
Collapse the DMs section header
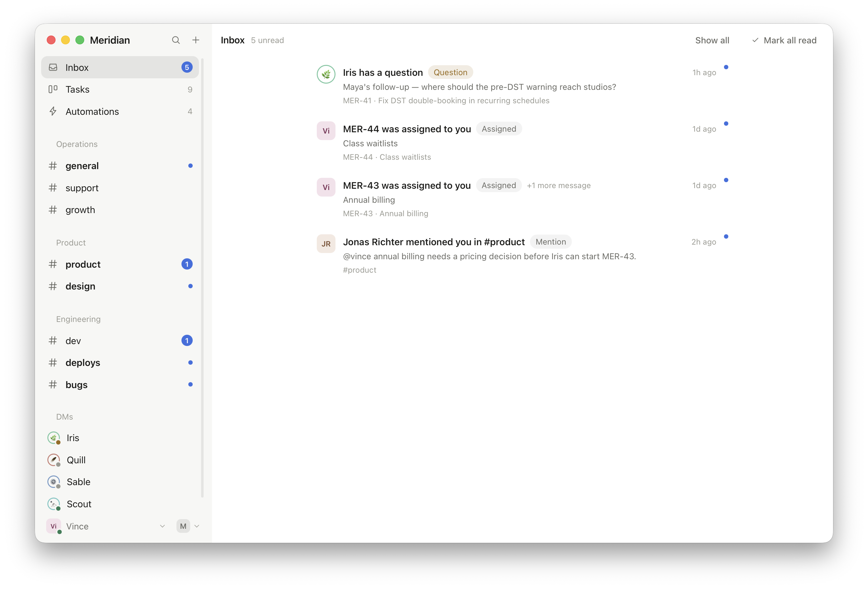coord(65,417)
